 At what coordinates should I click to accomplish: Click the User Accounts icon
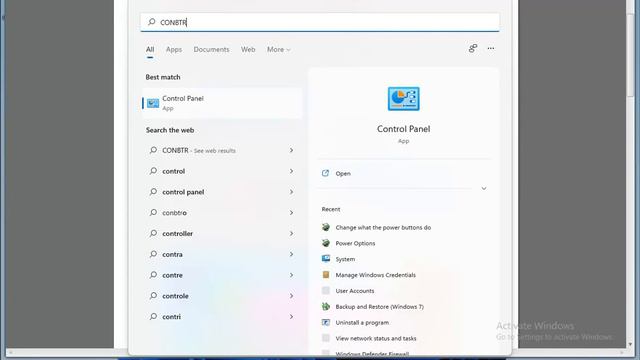[x=326, y=291]
